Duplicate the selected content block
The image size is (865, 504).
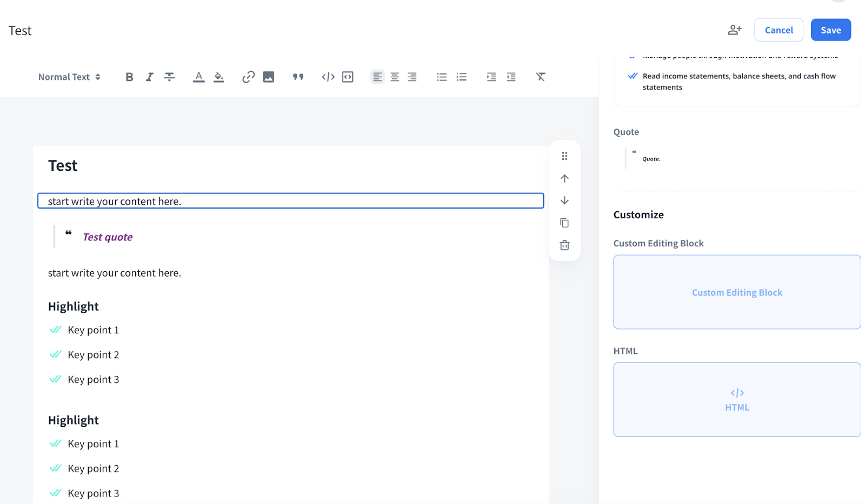coord(564,223)
